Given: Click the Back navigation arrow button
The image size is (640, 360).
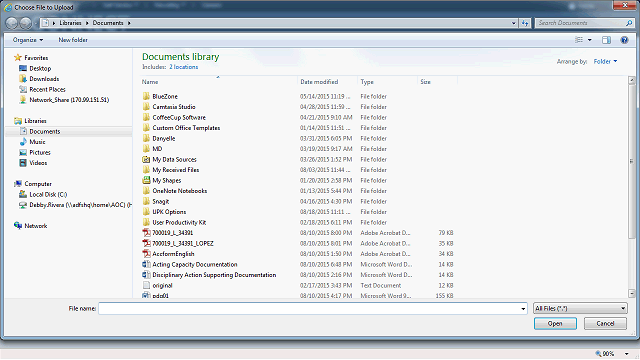Looking at the screenshot, I should [12, 23].
